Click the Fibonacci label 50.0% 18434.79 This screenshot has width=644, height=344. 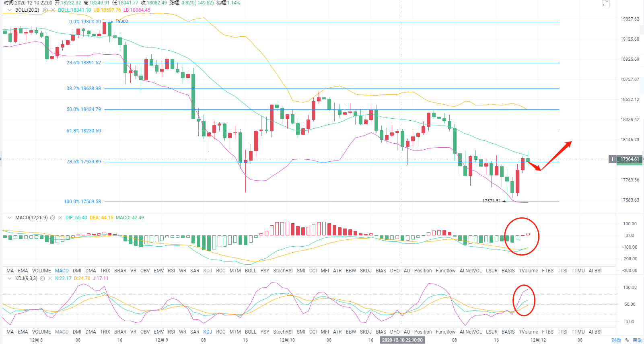(84, 109)
